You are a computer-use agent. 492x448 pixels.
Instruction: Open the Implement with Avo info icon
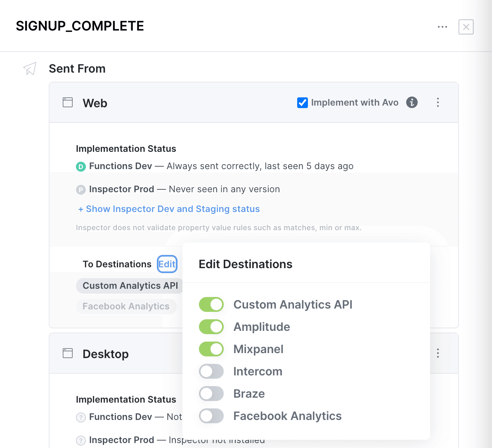click(x=412, y=102)
